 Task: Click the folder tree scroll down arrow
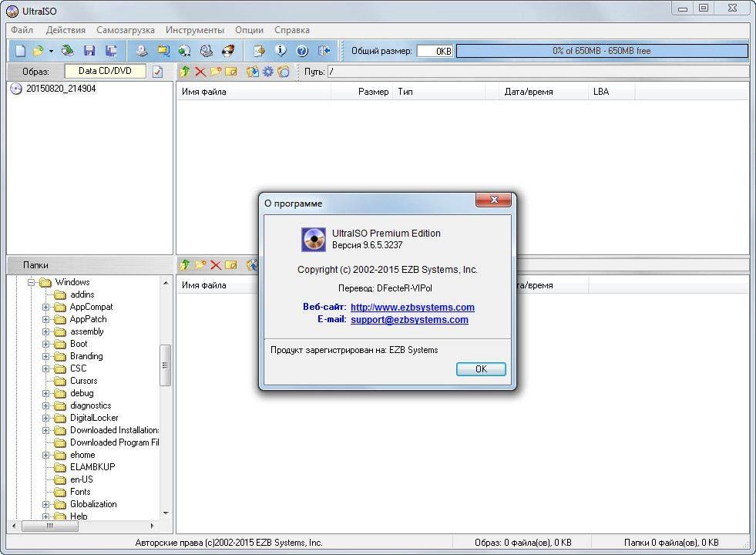click(166, 513)
